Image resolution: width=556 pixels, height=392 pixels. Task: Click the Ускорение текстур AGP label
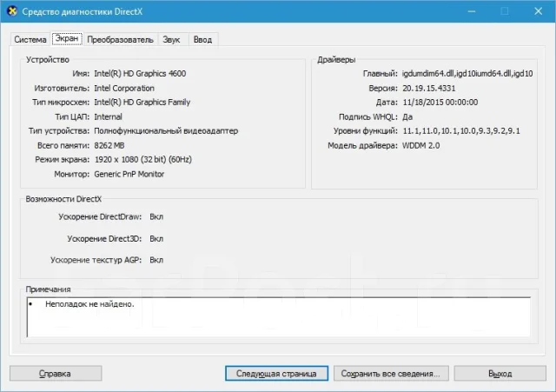[x=96, y=260]
